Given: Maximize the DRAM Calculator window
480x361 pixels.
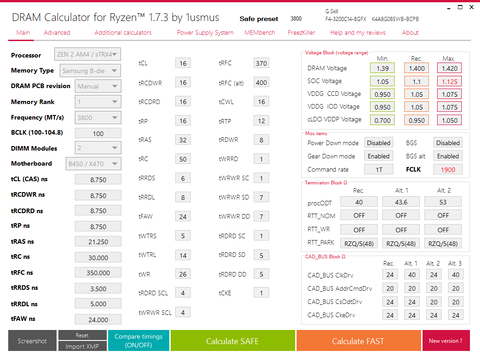Looking at the screenshot, I should pyautogui.click(x=460, y=7).
